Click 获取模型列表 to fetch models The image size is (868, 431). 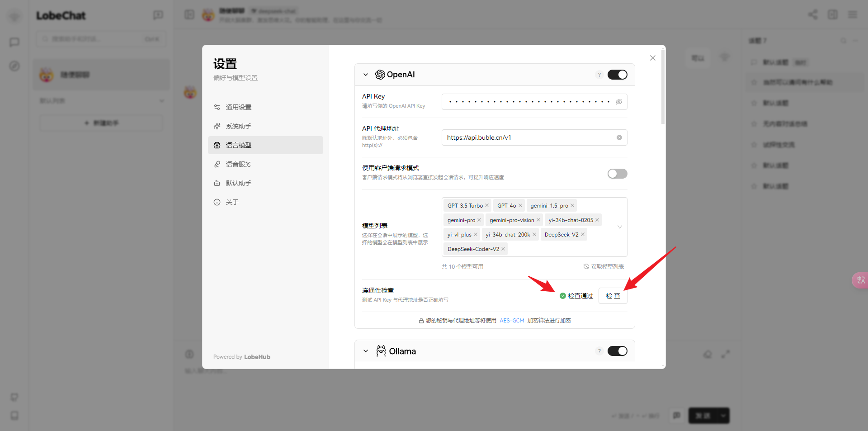tap(604, 267)
